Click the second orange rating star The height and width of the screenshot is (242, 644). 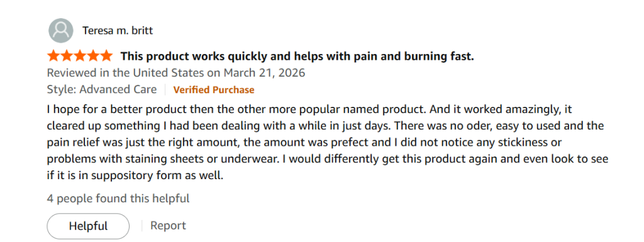click(67, 55)
